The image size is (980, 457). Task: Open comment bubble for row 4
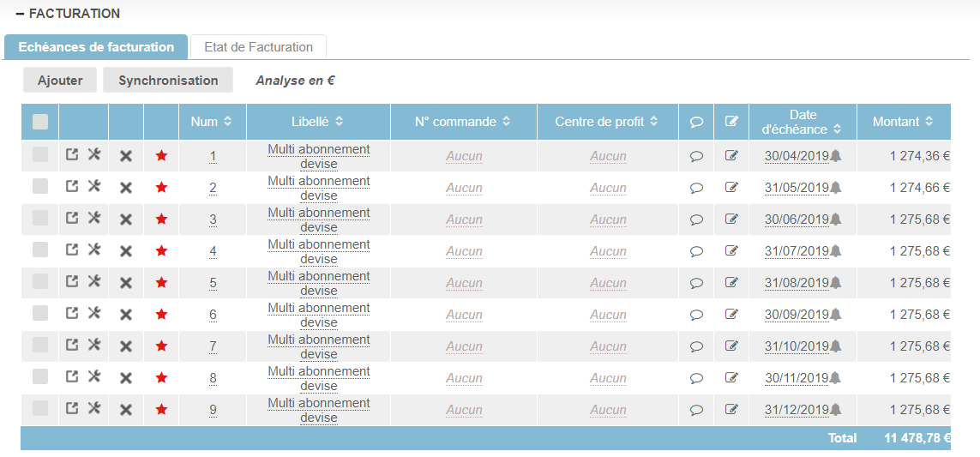(x=696, y=251)
